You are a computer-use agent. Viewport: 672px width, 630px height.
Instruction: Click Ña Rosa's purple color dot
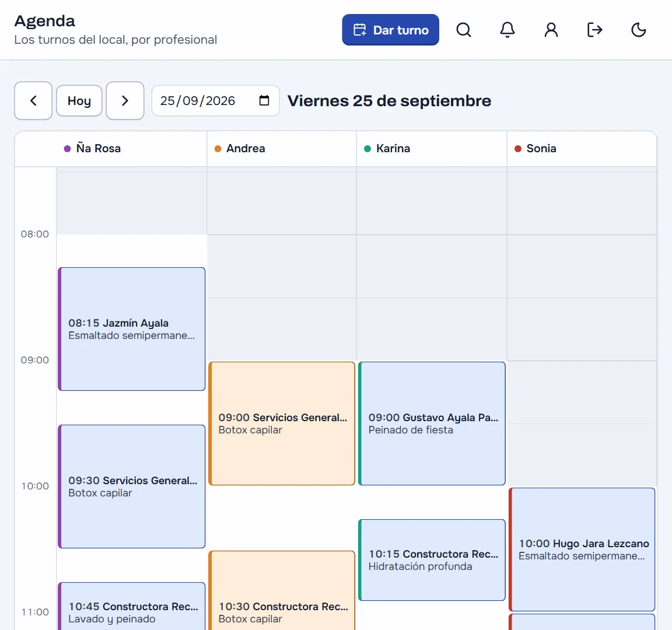(67, 149)
